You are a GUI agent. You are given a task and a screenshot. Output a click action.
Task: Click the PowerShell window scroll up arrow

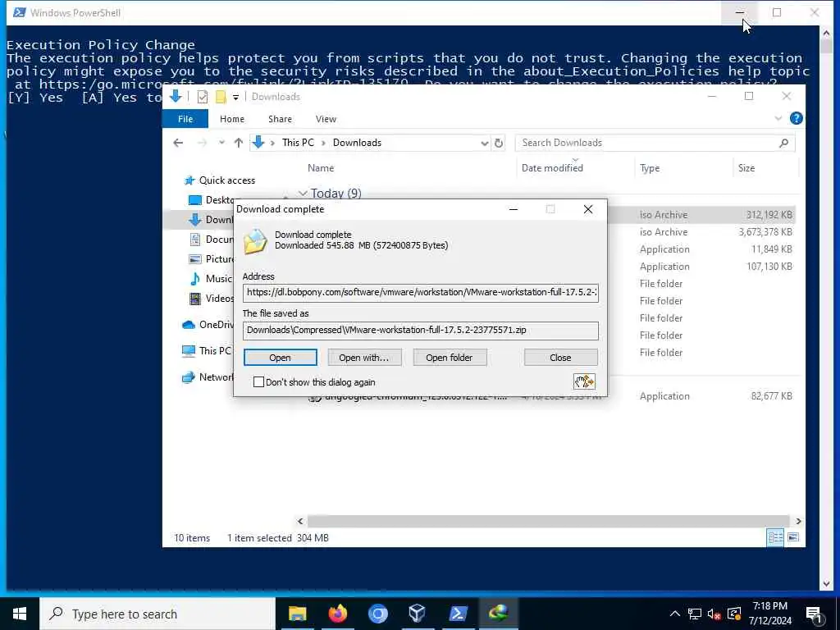826,33
